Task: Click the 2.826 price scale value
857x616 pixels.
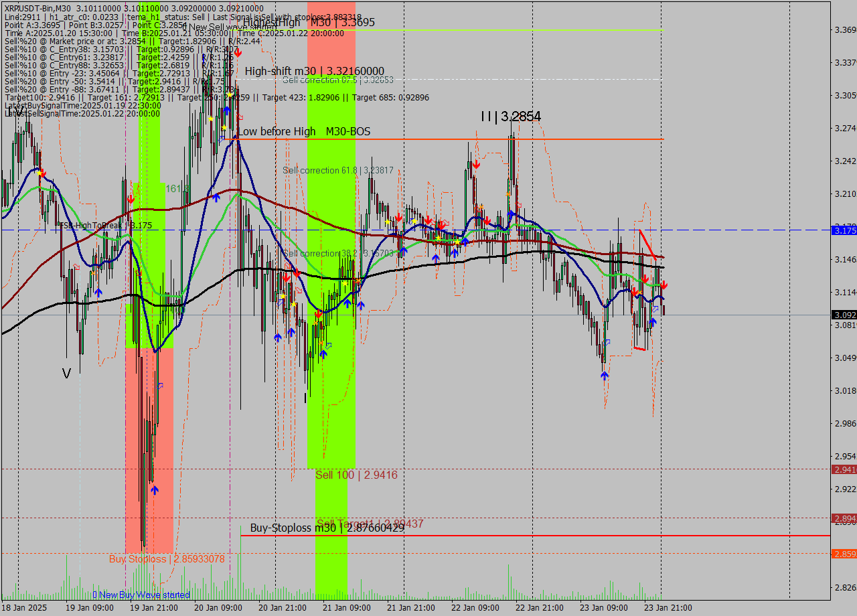Action: pos(845,588)
